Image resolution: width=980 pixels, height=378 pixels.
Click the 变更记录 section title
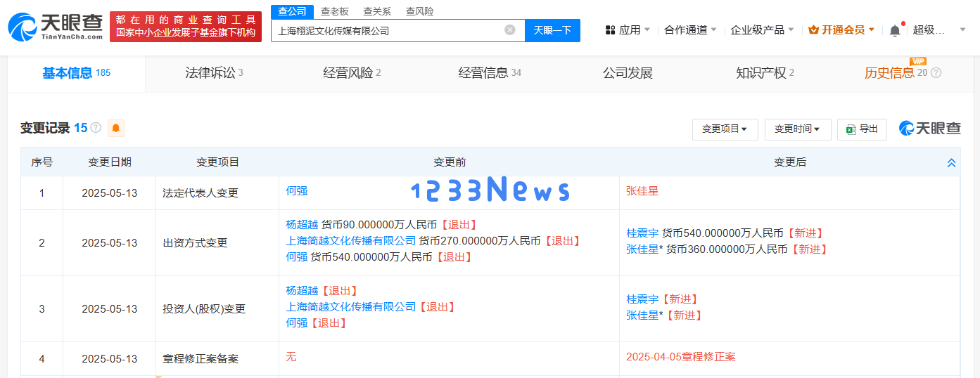click(45, 128)
